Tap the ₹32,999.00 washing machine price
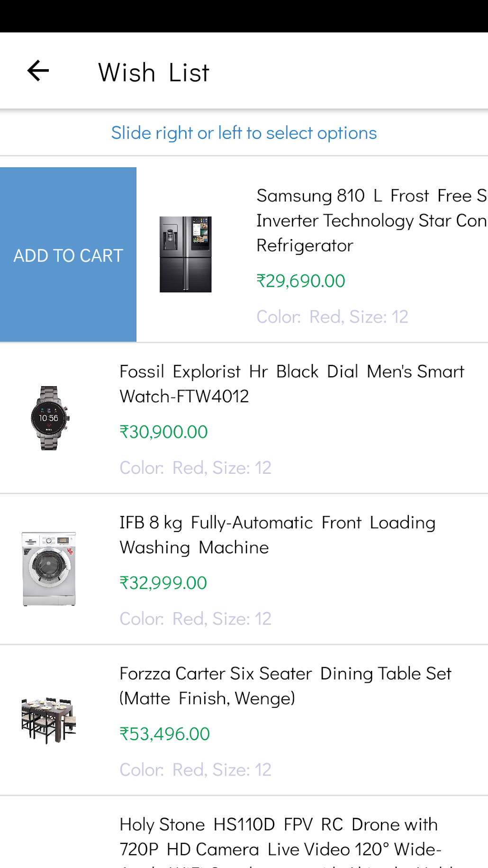The width and height of the screenshot is (488, 868). [163, 583]
